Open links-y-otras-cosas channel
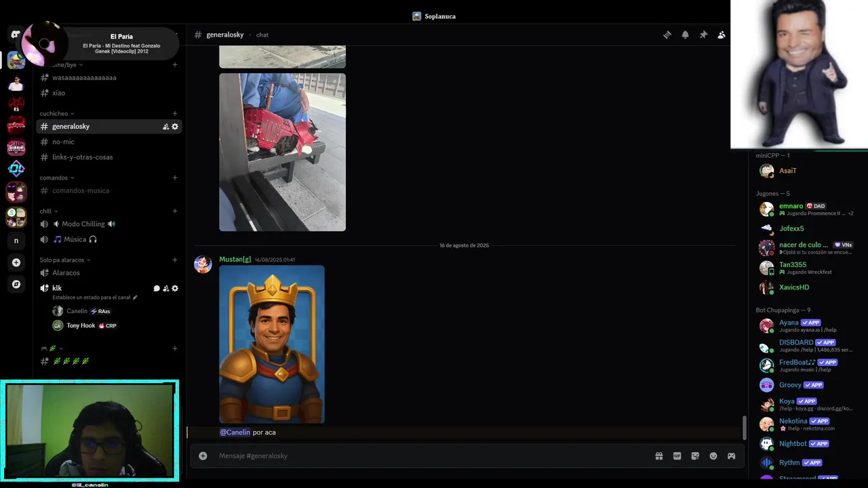 click(x=108, y=157)
